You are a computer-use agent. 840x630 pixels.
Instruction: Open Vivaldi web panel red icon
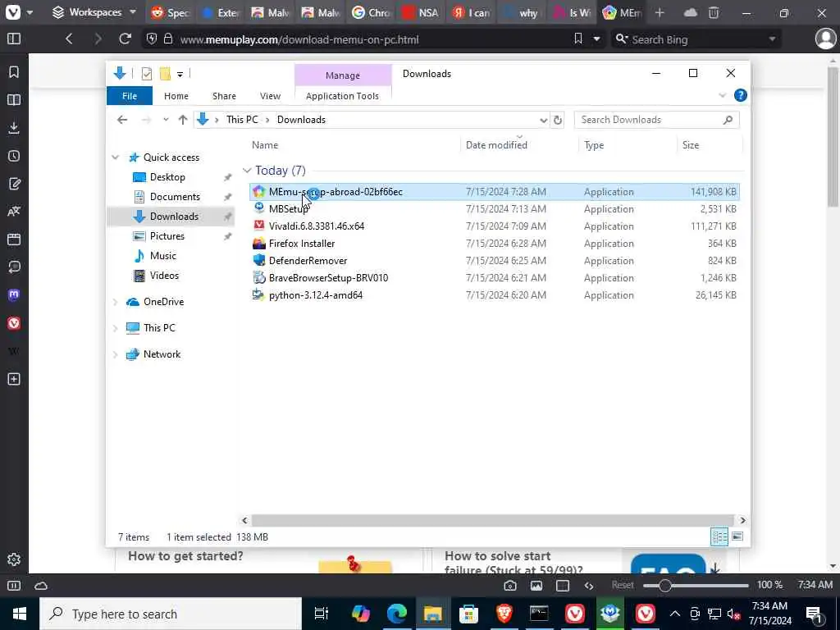click(14, 323)
